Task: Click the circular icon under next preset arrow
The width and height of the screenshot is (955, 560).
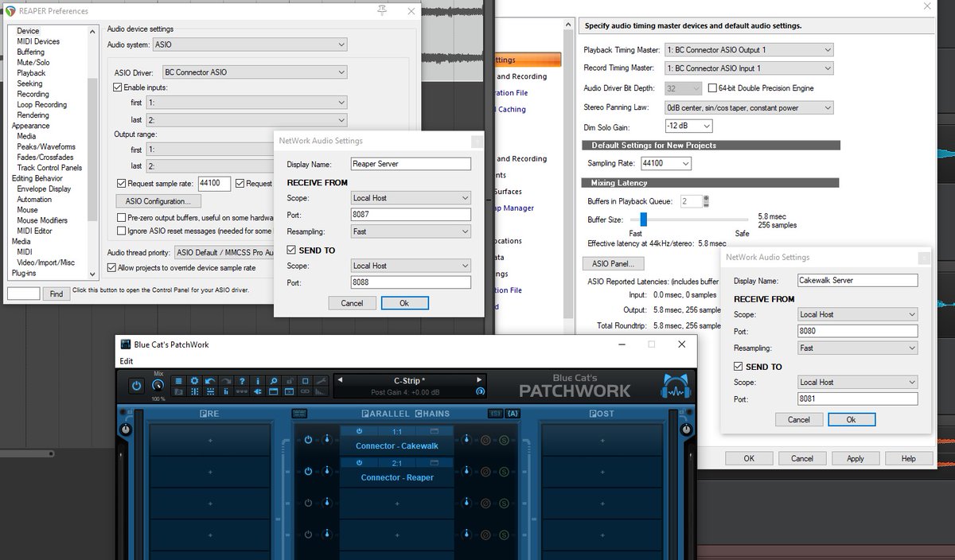Action: tap(480, 391)
